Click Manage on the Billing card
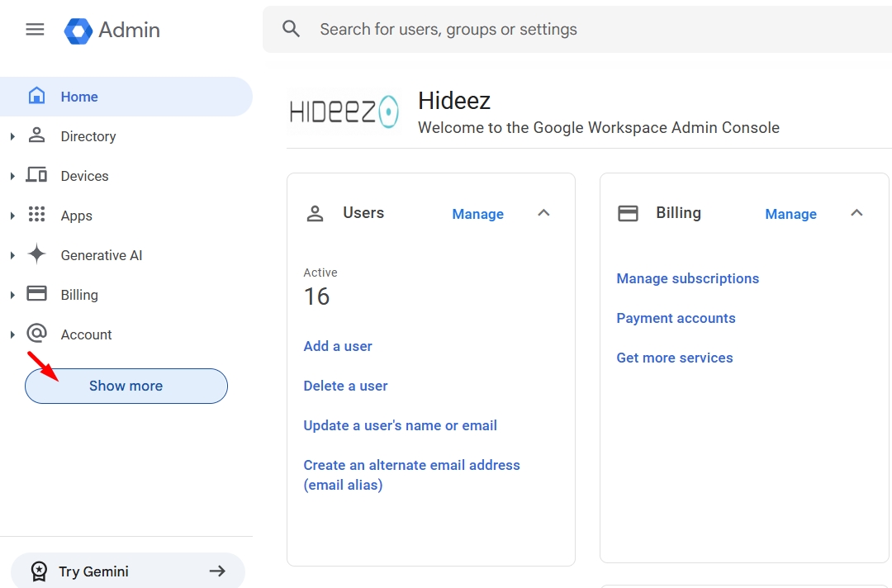Viewport: 892px width, 588px height. point(790,214)
